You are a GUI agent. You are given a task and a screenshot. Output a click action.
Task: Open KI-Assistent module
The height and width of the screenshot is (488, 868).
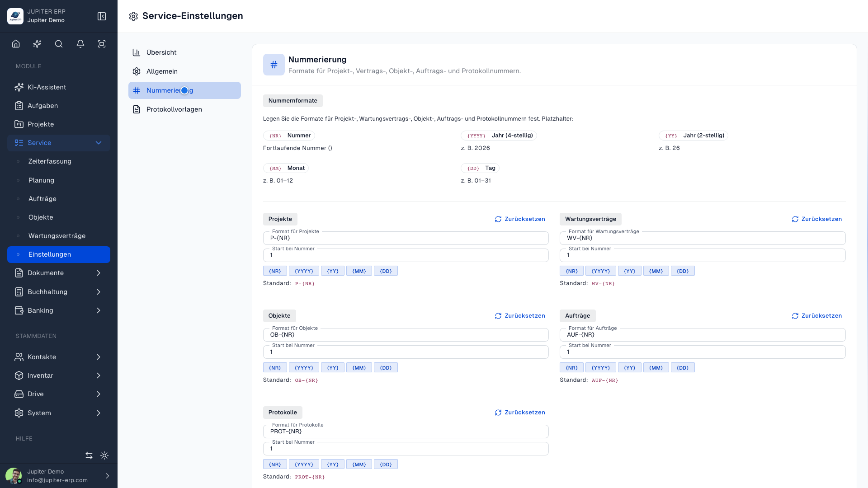(59, 87)
